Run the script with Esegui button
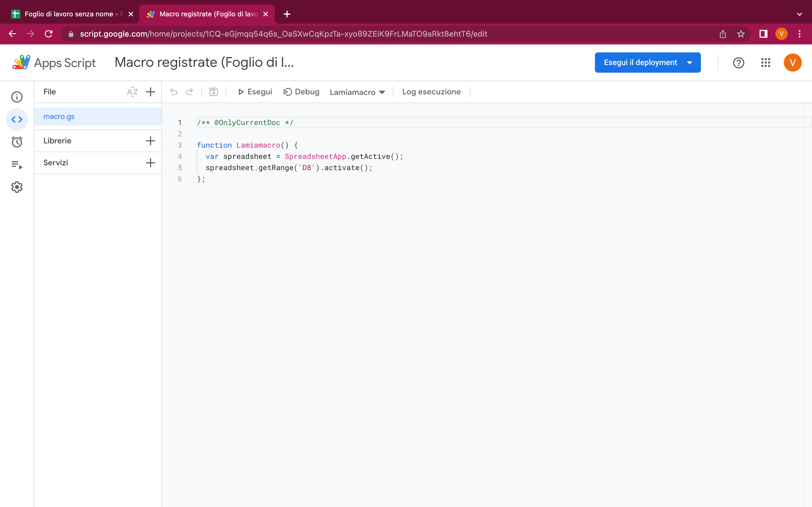The width and height of the screenshot is (812, 507). coord(255,92)
